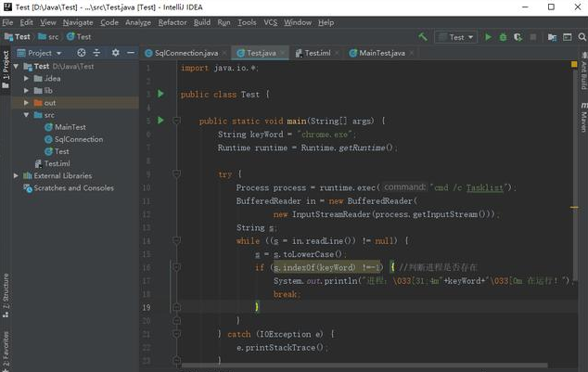Toggle the Favorites tool window
This screenshot has width=588, height=372.
click(5, 346)
